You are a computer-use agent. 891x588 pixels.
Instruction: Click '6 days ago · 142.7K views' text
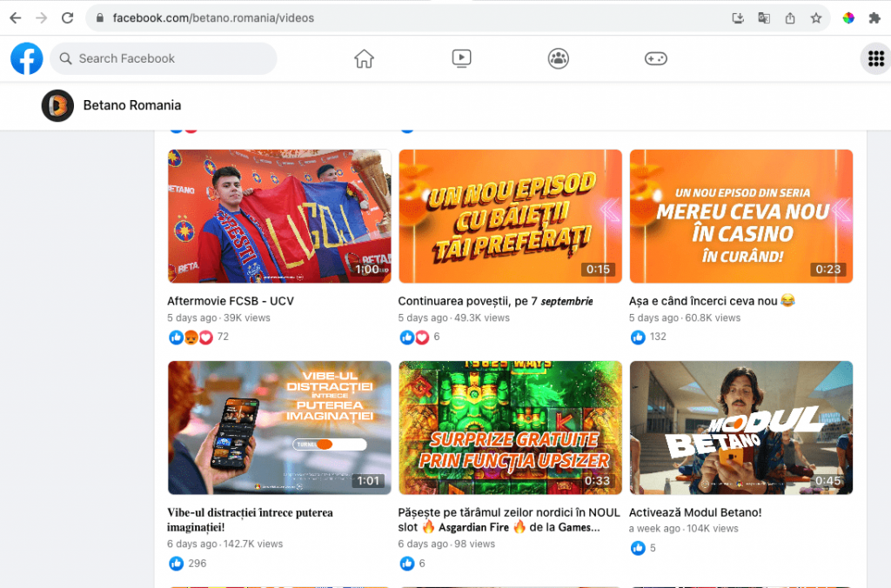point(225,545)
